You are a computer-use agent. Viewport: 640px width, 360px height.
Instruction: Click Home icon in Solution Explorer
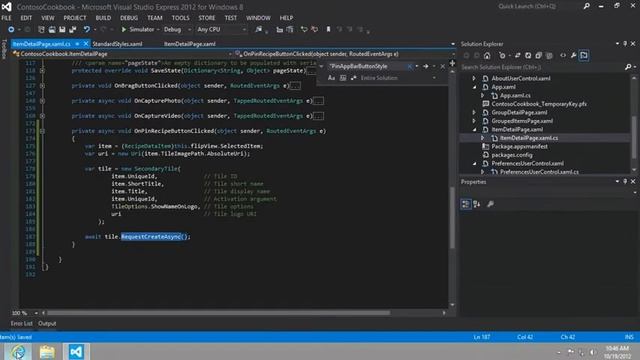point(487,56)
